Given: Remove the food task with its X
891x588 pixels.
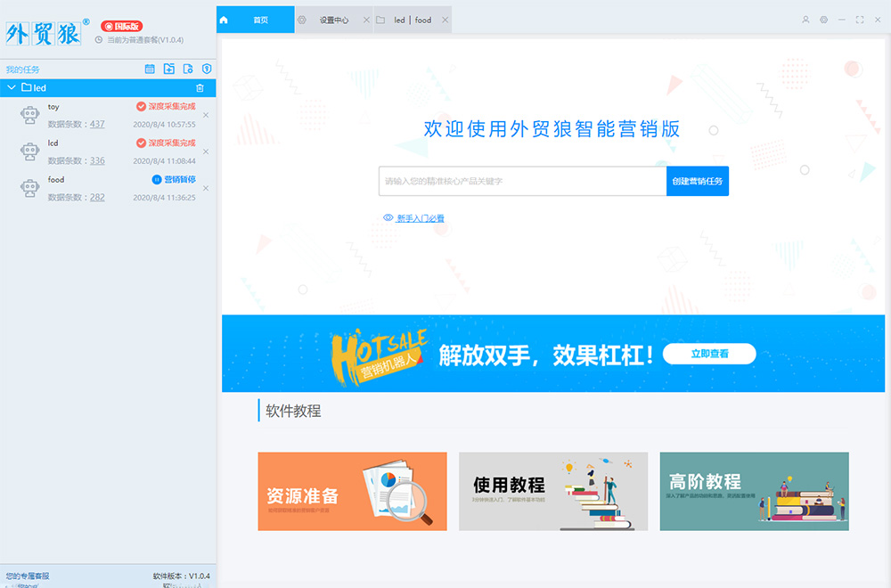Looking at the screenshot, I should (206, 188).
